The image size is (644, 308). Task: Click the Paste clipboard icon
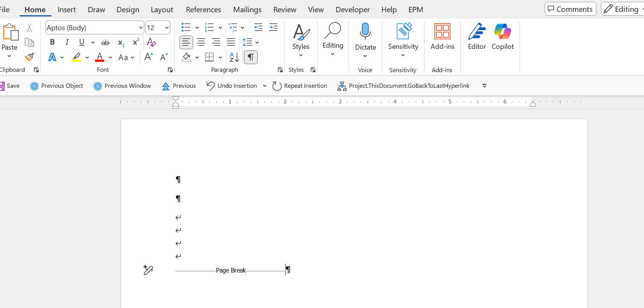point(10,32)
